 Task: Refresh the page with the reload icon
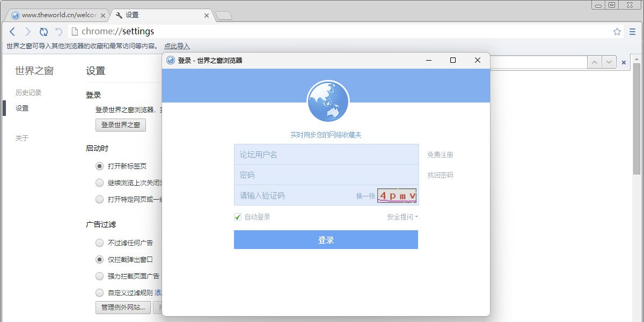tap(43, 32)
